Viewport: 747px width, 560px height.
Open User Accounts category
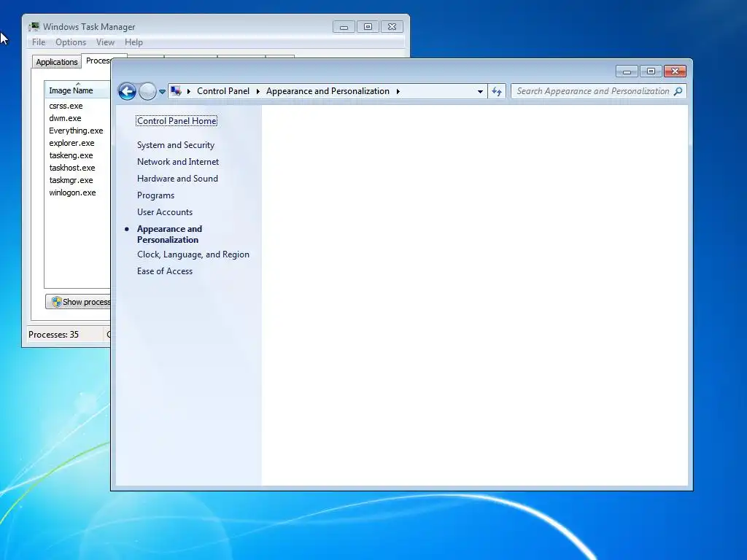[x=165, y=212]
